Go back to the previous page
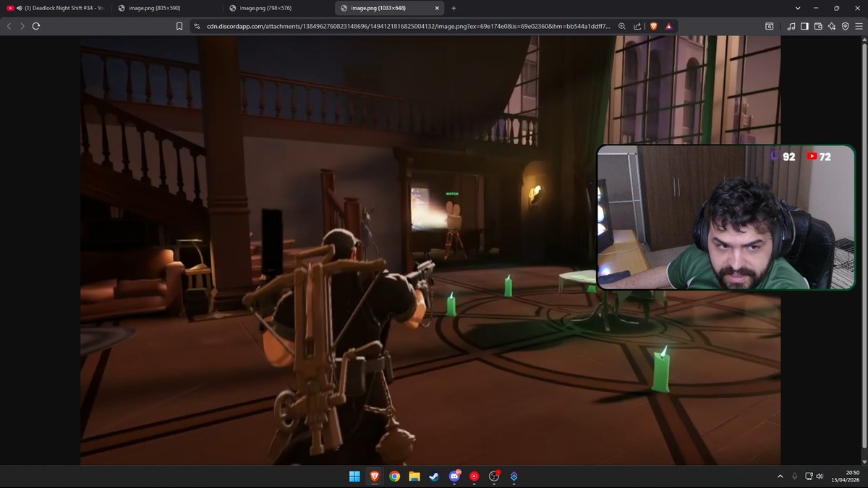The height and width of the screenshot is (488, 868). point(9,26)
